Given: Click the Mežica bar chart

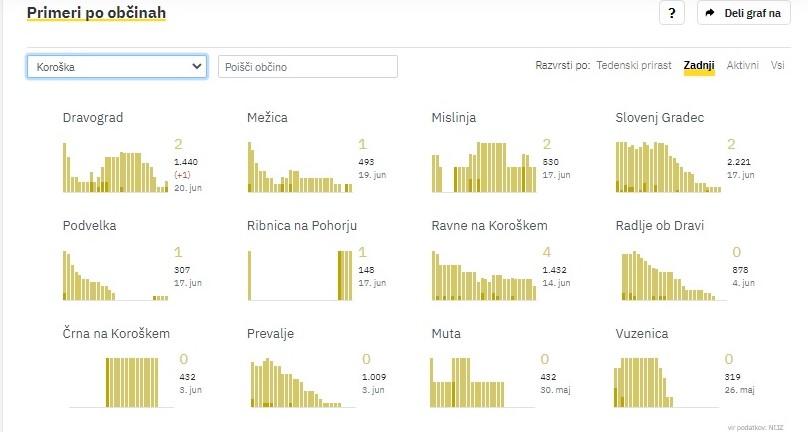Looking at the screenshot, I should click(x=300, y=166).
